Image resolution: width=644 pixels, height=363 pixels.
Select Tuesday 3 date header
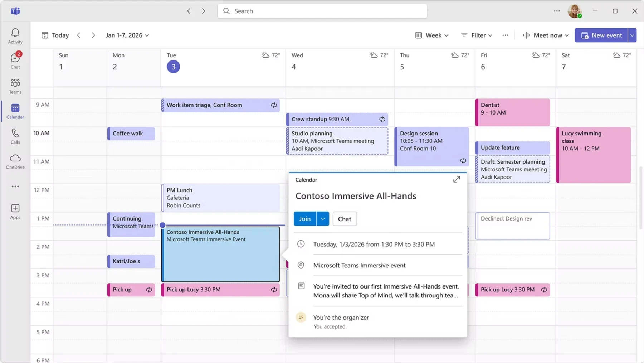(x=173, y=67)
